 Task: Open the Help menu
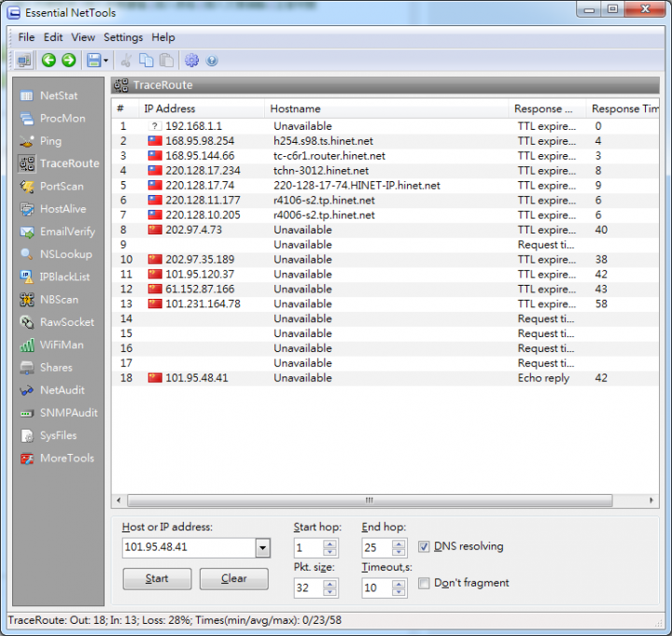point(162,37)
